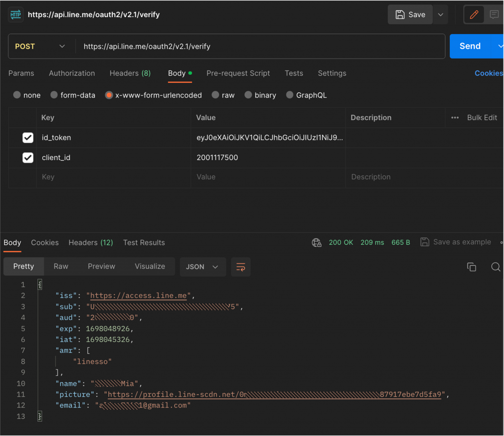
Task: Click the three-dots options icon beside Bulk Edit
Action: pyautogui.click(x=455, y=118)
